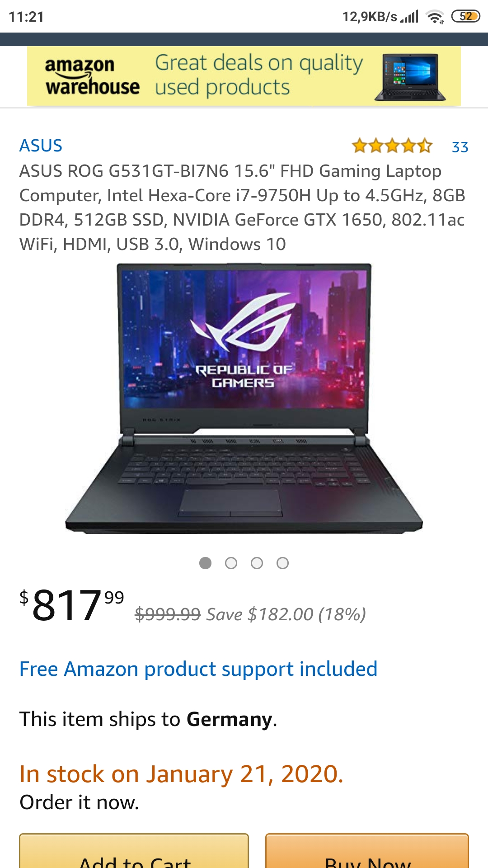Image resolution: width=488 pixels, height=868 pixels.
Task: Tap the battery indicator showing 52
Action: point(466,17)
